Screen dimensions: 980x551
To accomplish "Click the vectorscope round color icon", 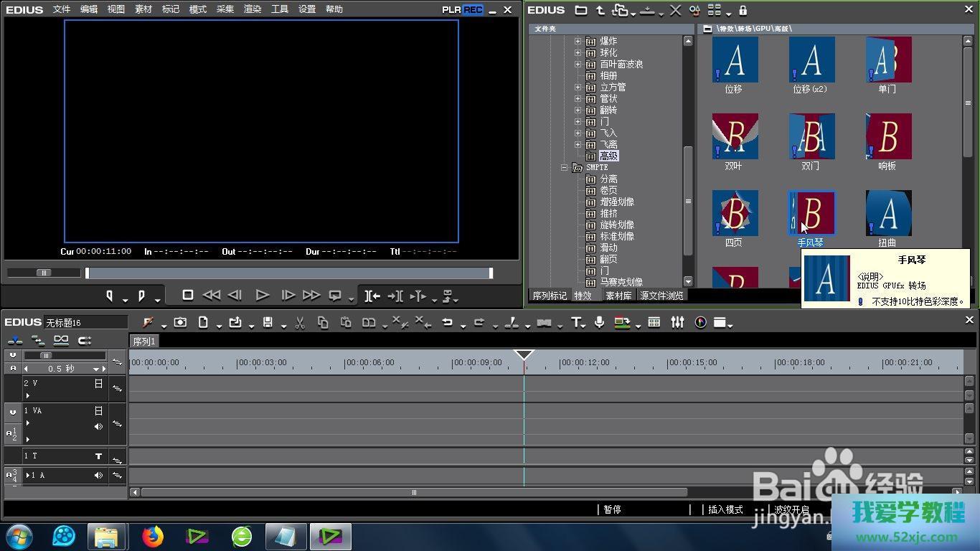I will point(700,323).
